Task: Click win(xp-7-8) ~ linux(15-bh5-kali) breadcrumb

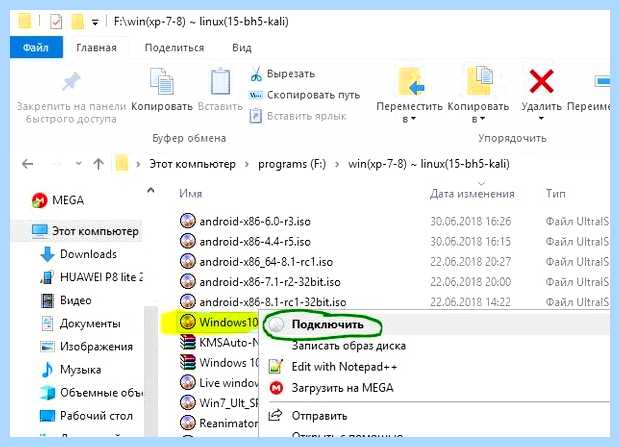Action: point(429,164)
